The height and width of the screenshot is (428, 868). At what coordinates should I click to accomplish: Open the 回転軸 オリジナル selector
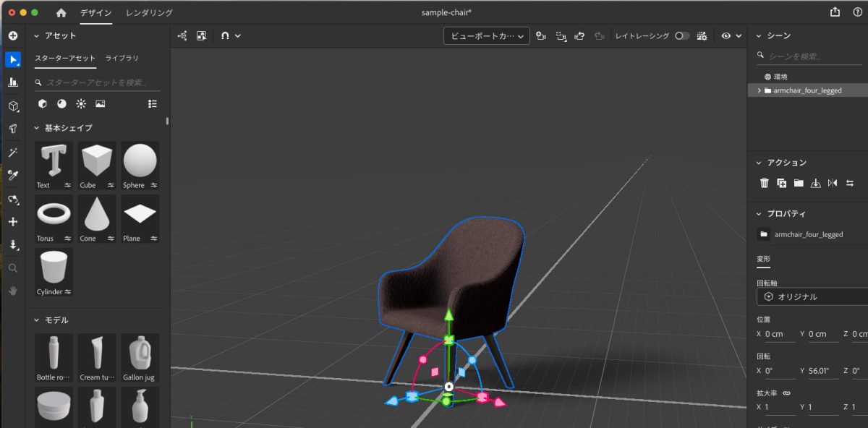(810, 296)
